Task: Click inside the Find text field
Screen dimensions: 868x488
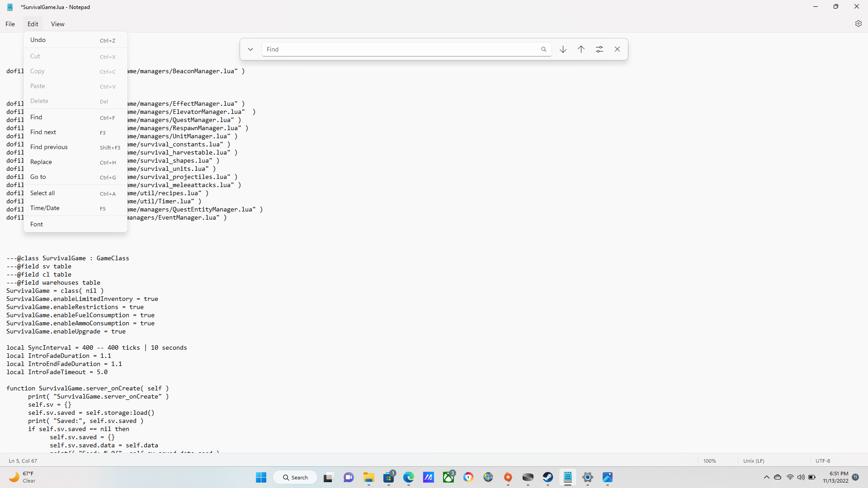Action: coord(398,49)
